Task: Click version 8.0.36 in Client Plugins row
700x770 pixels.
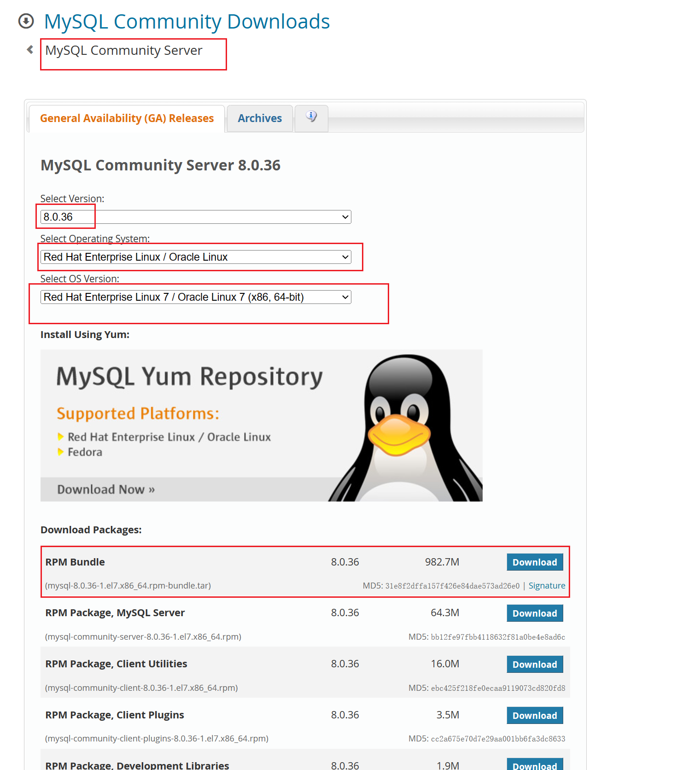Action: pos(345,715)
